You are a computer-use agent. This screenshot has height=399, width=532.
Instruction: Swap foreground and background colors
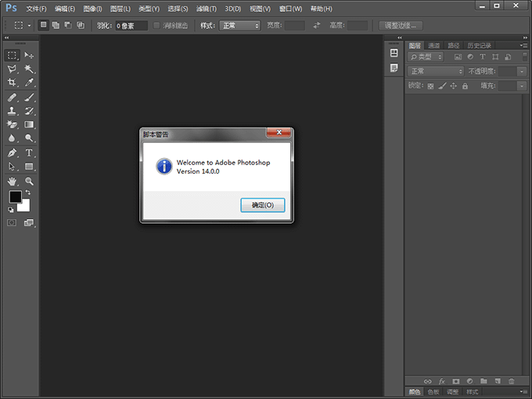(28, 192)
